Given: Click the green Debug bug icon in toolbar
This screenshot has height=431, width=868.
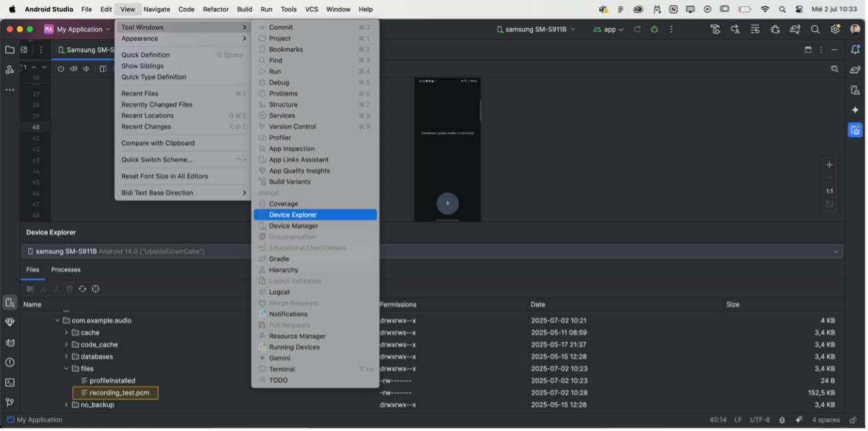Looking at the screenshot, I should point(654,29).
